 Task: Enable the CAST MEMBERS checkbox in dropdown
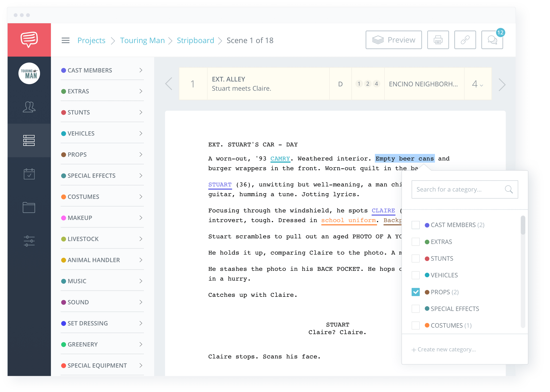coord(417,225)
